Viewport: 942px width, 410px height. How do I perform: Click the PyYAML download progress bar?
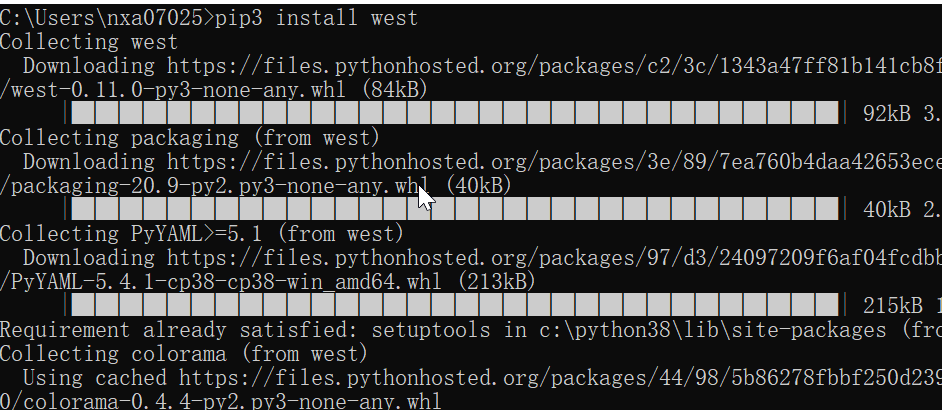455,306
